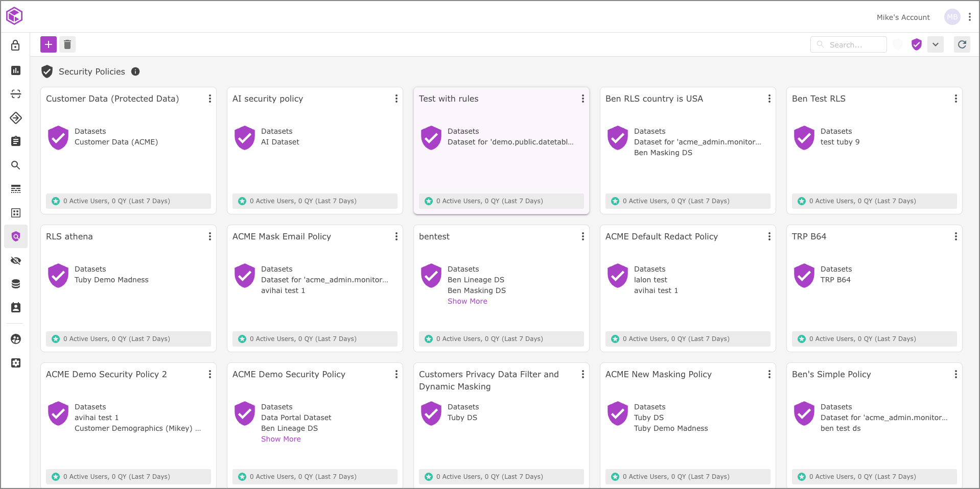Open account kebab menu beside MB avatar
Viewport: 980px width, 489px height.
coord(969,17)
